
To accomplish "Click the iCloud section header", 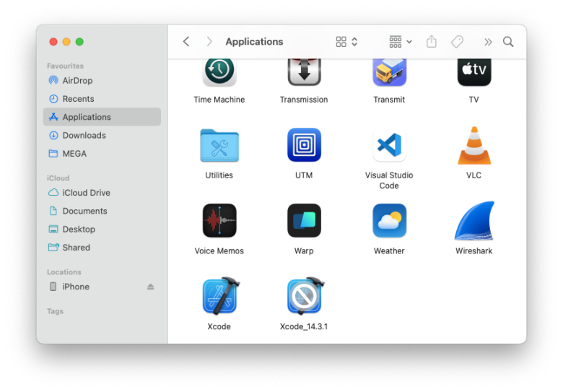I will point(58,178).
